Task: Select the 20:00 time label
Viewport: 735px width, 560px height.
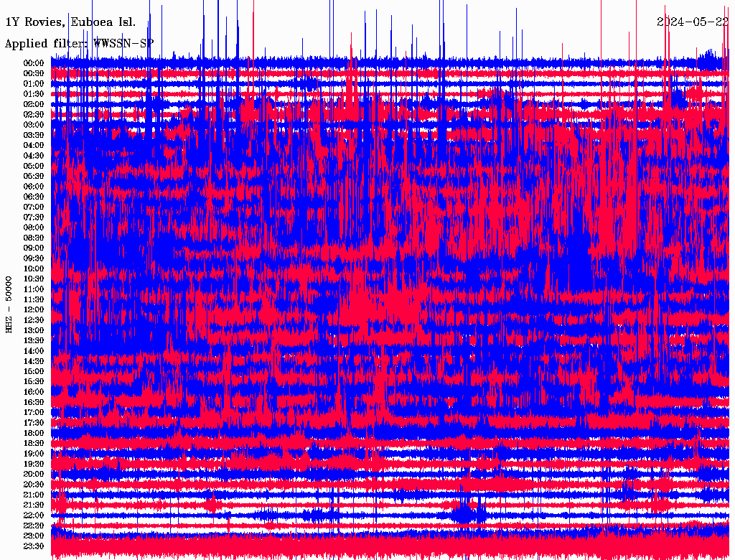Action: [34, 474]
